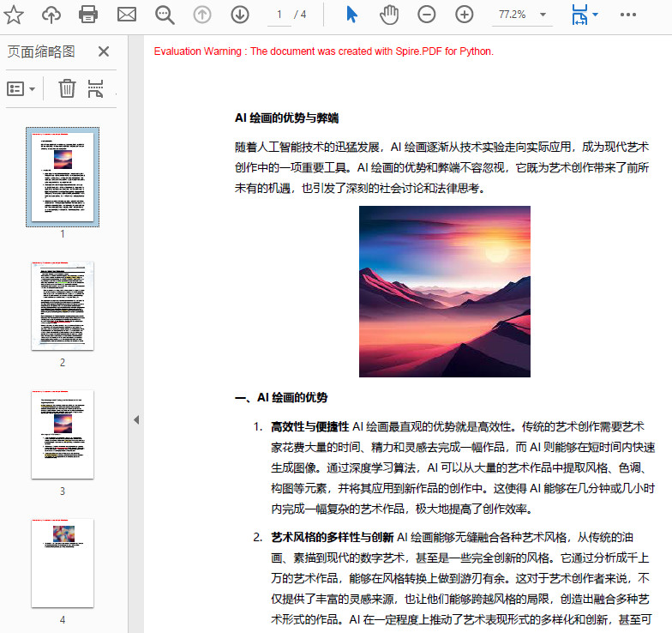The image size is (672, 633).
Task: Zoom out with minus button
Action: coord(427,15)
